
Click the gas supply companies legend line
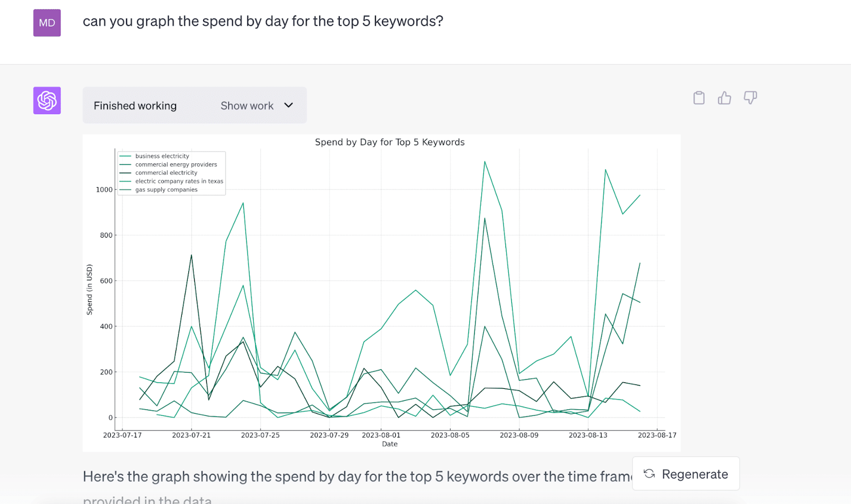pos(126,190)
